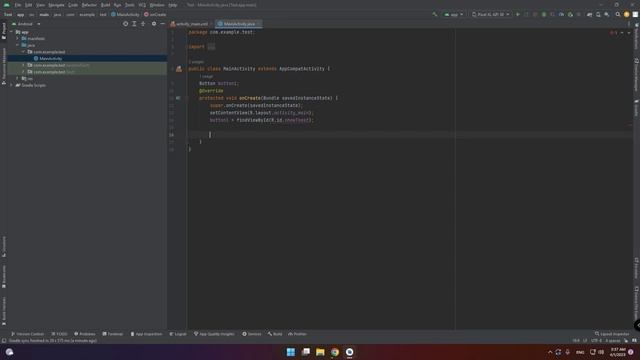The height and width of the screenshot is (360, 640).
Task: Toggle the Project side tool window tab
Action: (x=4, y=31)
